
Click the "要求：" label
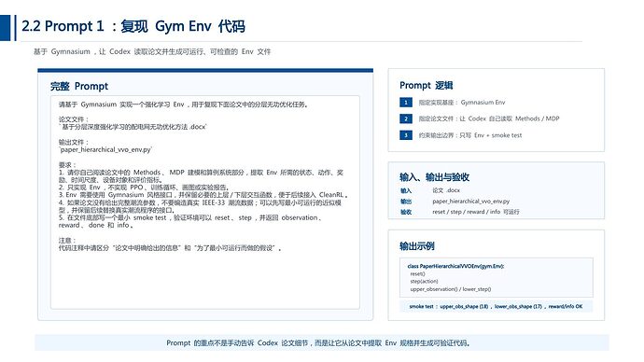click(67, 165)
